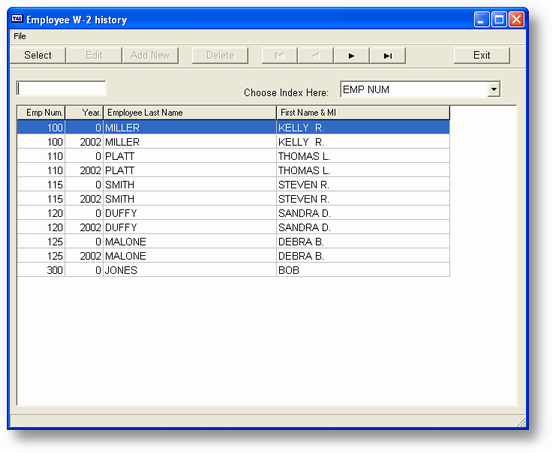Click the search text field
552x453 pixels.
61,88
